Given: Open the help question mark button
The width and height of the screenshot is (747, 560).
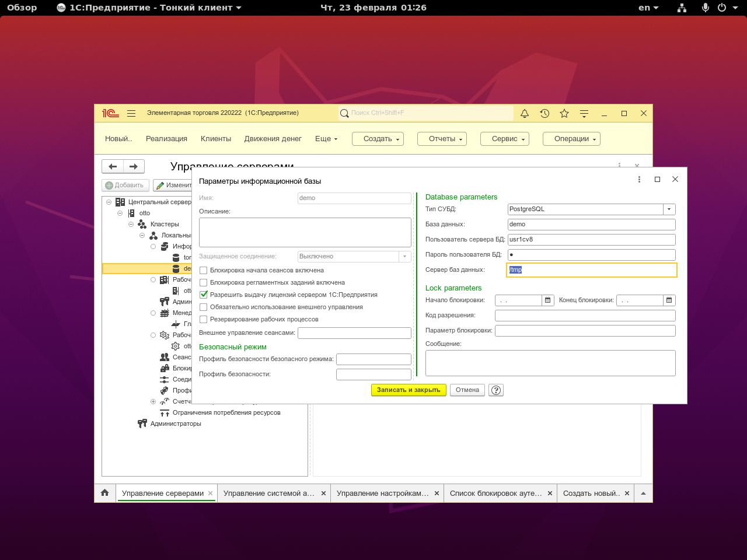Looking at the screenshot, I should click(x=496, y=390).
